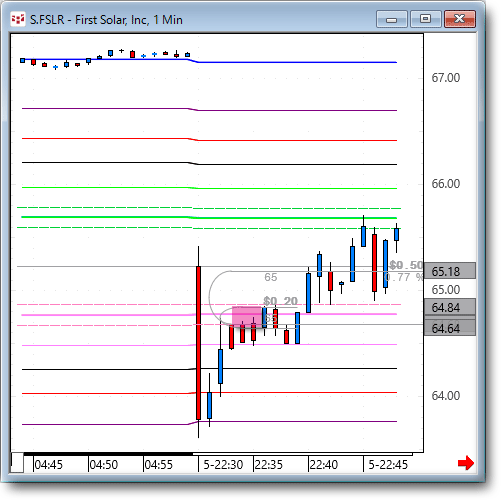This screenshot has height=500, width=503.
Task: Click the 64.64 price marker
Action: coord(449,328)
